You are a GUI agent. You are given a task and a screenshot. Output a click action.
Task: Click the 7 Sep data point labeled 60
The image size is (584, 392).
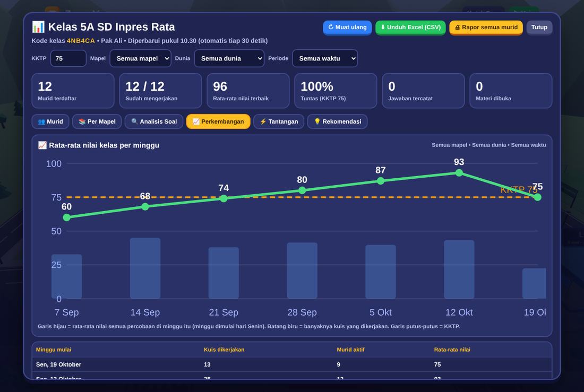[x=67, y=217]
